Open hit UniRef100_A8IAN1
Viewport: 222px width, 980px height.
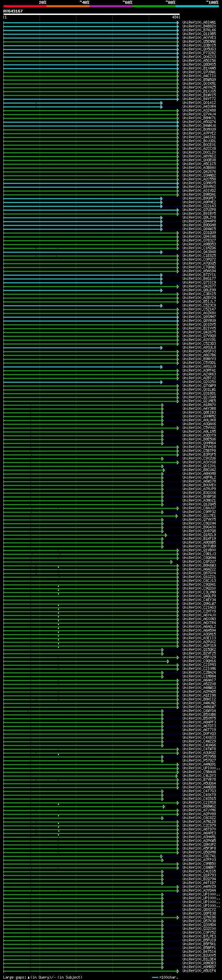click(x=199, y=23)
